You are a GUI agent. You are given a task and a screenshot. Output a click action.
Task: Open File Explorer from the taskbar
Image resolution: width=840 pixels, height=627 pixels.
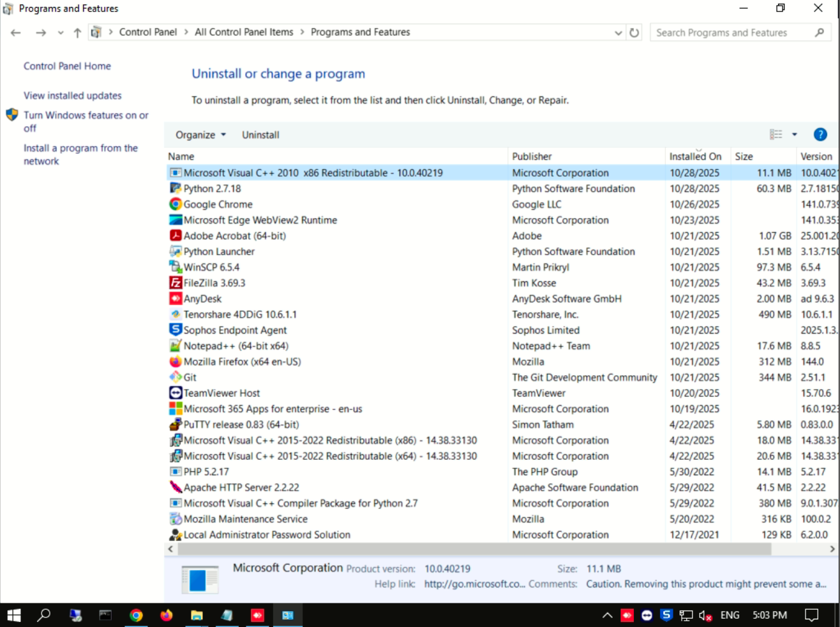click(196, 615)
